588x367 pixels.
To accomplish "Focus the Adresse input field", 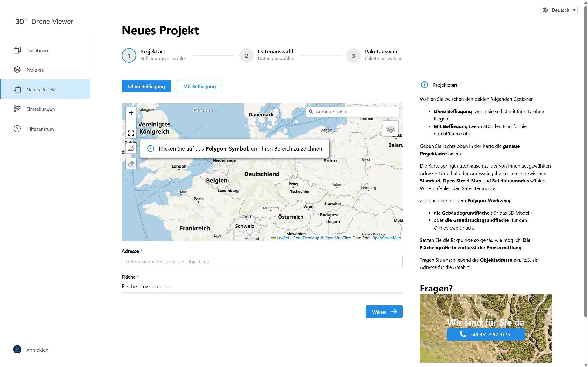I will [262, 261].
